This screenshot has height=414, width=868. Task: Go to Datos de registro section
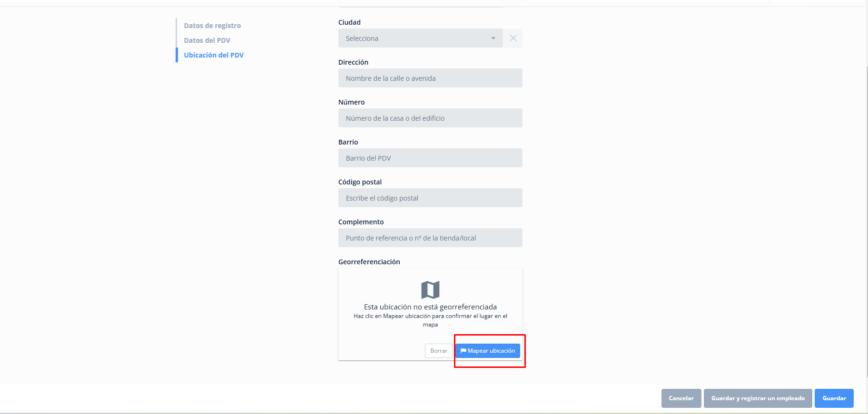click(x=212, y=26)
